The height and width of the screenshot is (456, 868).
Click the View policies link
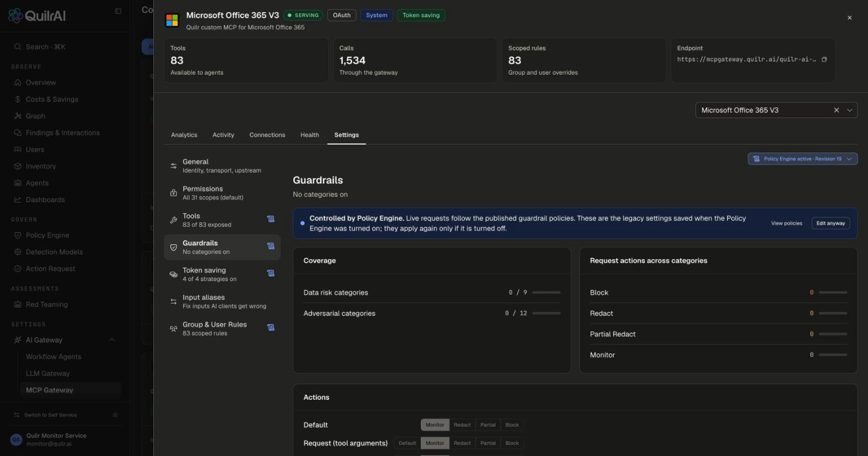click(x=786, y=223)
